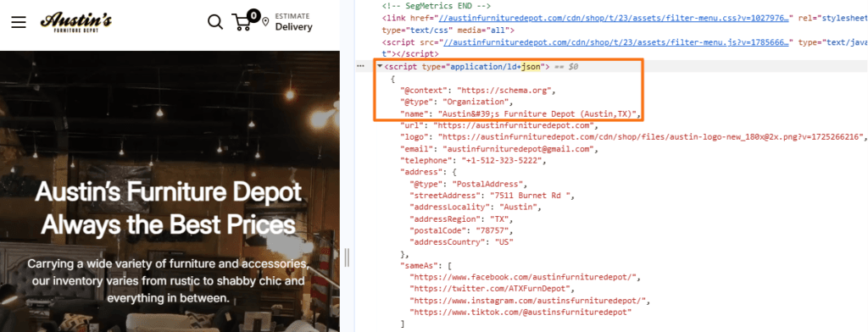
Task: Select the "name" Austin's Furniture Depot line
Action: pyautogui.click(x=520, y=114)
